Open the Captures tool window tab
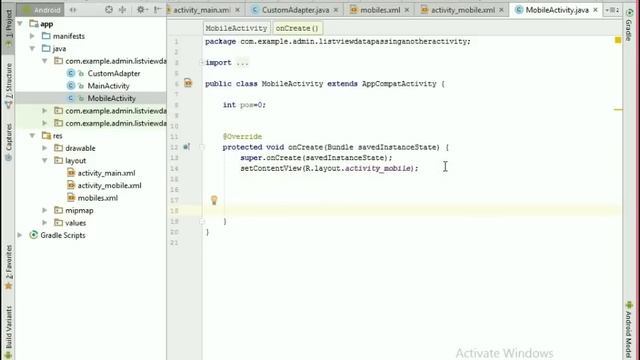 [x=9, y=141]
